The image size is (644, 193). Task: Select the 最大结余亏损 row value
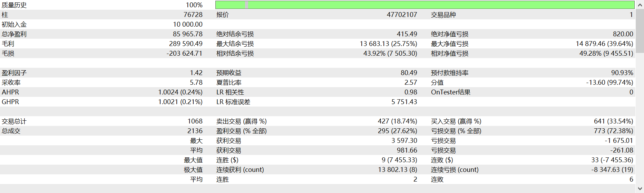point(388,44)
